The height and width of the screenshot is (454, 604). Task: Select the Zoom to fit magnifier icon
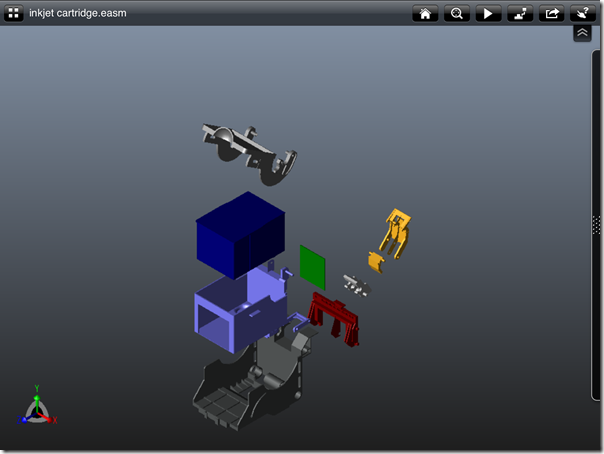pos(457,13)
